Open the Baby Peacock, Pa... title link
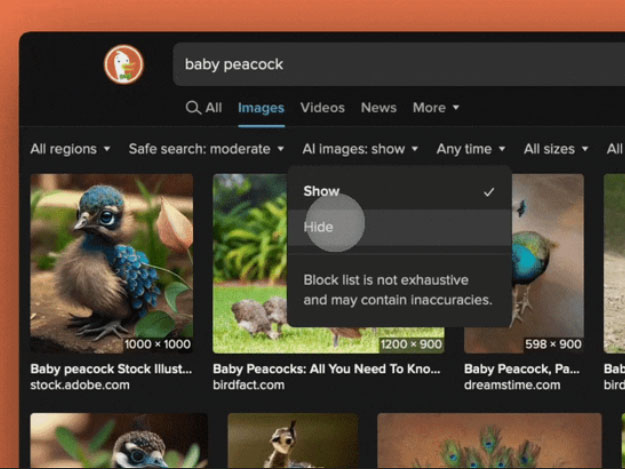The width and height of the screenshot is (625, 469). (x=522, y=369)
